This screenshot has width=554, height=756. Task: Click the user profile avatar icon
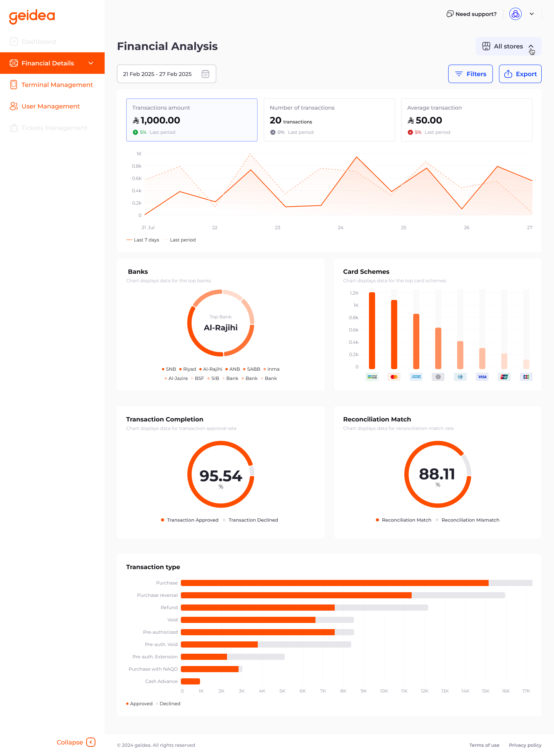pyautogui.click(x=515, y=14)
